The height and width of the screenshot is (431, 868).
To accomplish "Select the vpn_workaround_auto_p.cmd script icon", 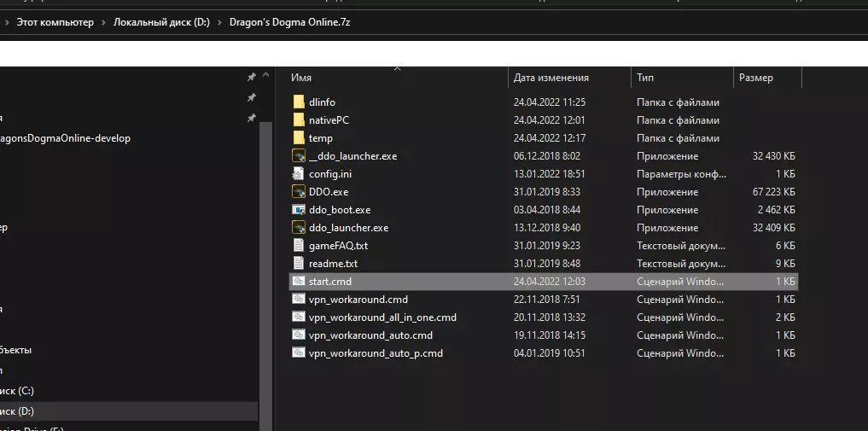I will click(299, 353).
